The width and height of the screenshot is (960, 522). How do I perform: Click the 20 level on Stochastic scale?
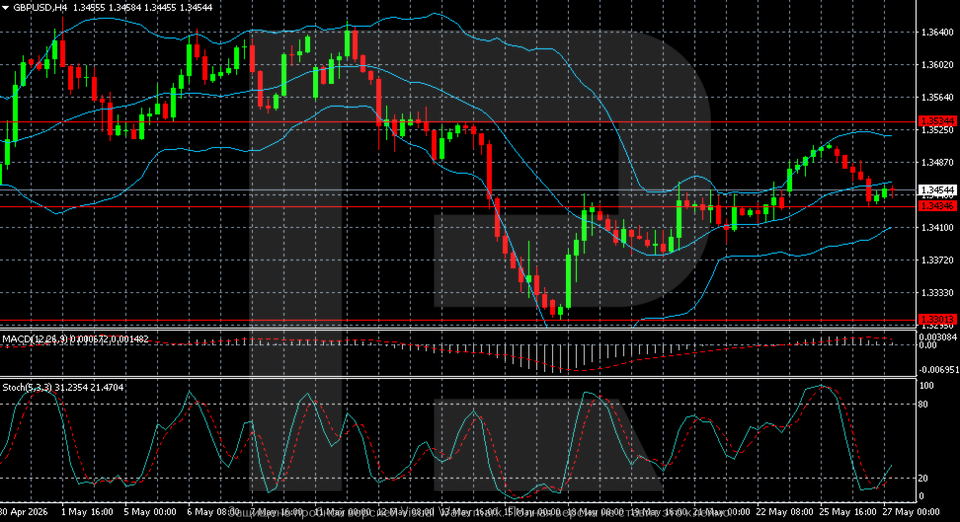(x=924, y=478)
